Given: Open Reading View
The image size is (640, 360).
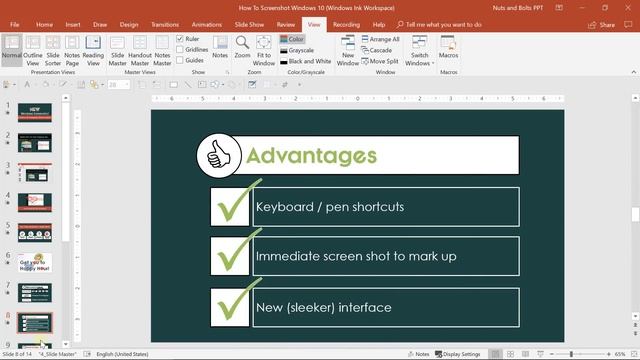Looking at the screenshot, I should coord(93,51).
